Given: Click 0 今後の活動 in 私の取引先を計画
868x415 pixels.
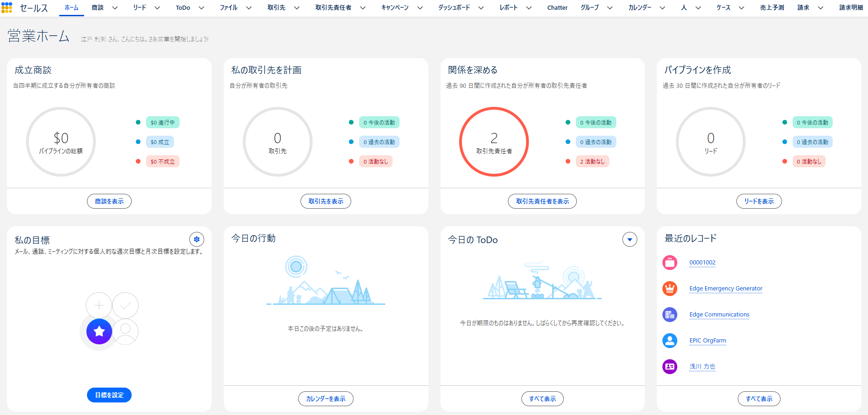Looking at the screenshot, I should pos(379,123).
